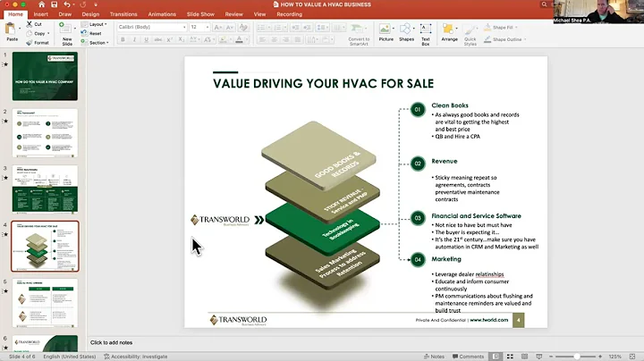Click the Redo icon in title bar
Viewport: 644px width, 361px height.
click(82, 4)
